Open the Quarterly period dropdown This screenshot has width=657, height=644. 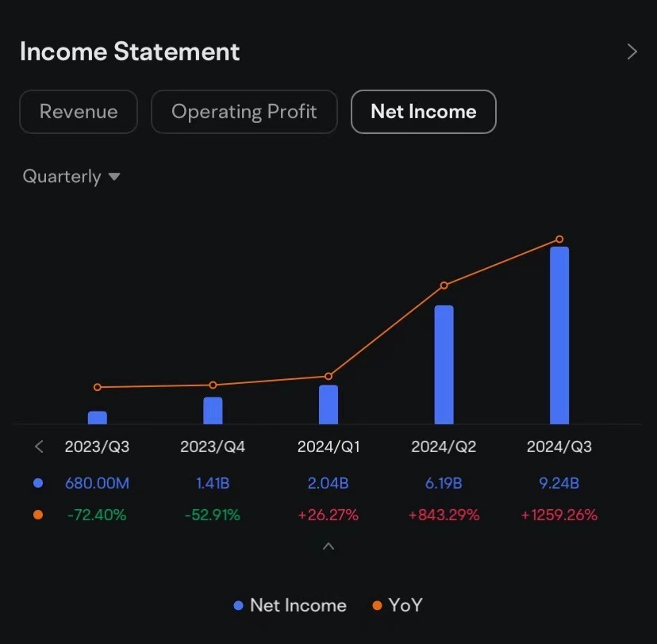click(71, 176)
